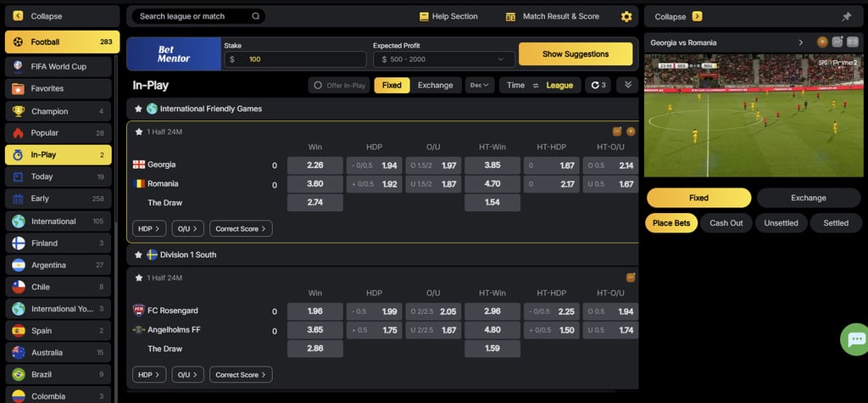Open the Expected Profit dropdown

[x=443, y=59]
